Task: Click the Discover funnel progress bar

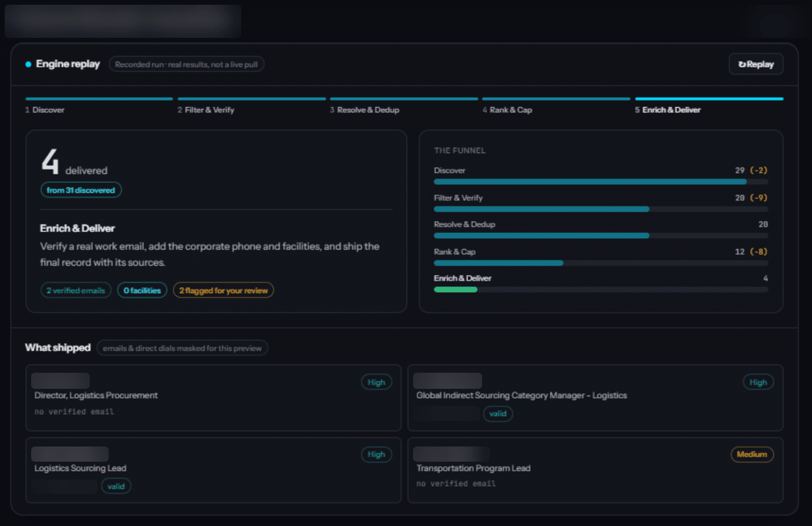Action: click(x=601, y=182)
